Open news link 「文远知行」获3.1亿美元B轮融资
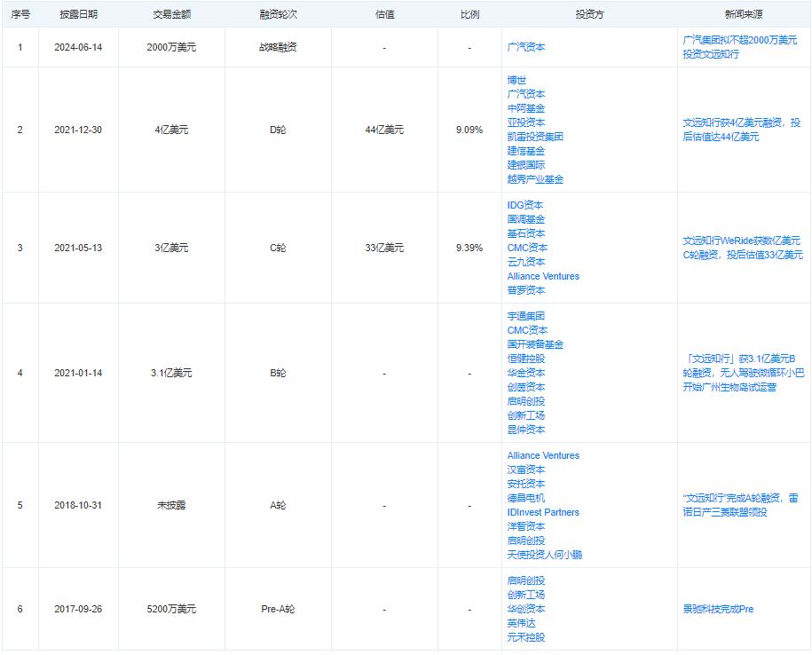812x655 pixels. point(744,373)
